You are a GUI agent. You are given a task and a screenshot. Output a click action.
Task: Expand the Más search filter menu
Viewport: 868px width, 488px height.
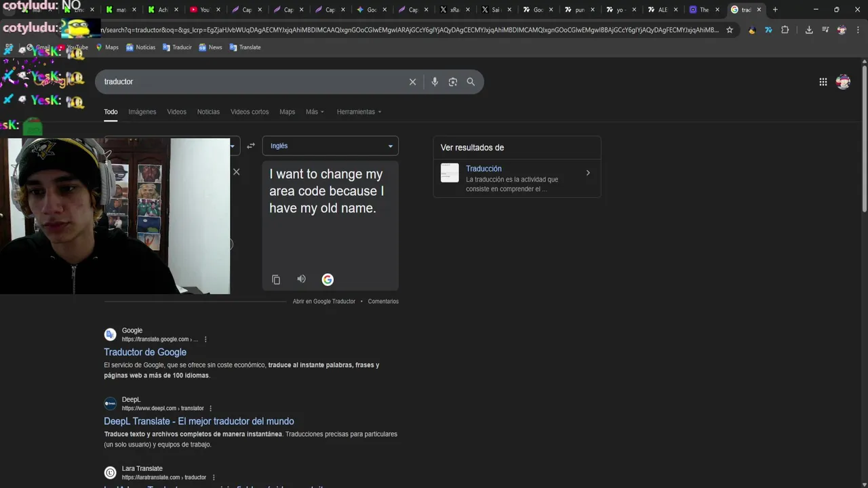315,112
